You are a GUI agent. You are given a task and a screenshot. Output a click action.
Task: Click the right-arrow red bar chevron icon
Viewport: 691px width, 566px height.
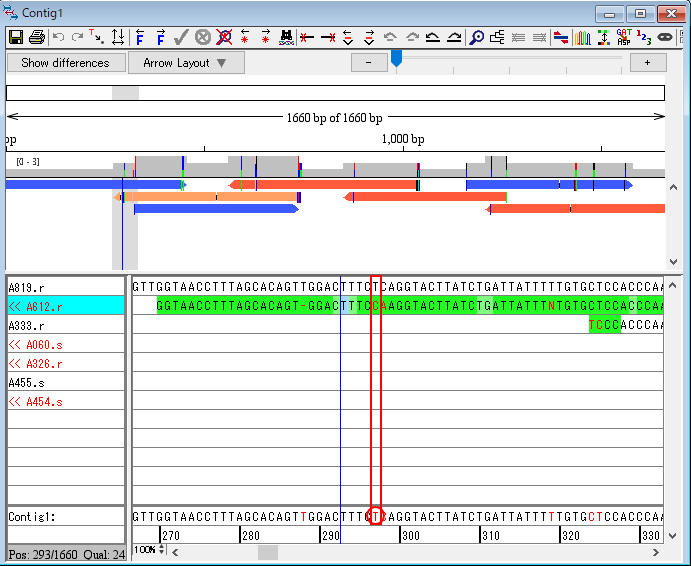[369, 38]
